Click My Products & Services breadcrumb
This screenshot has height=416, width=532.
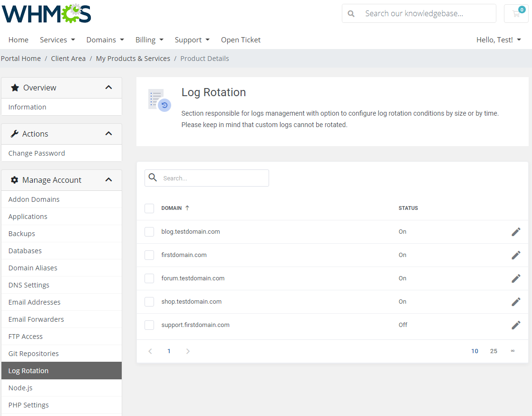[x=133, y=59]
